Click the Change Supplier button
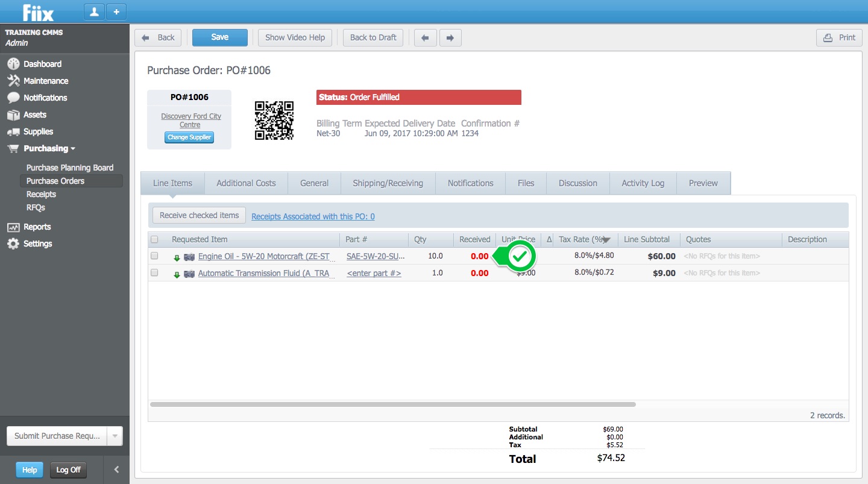Image resolution: width=868 pixels, height=484 pixels. [189, 137]
